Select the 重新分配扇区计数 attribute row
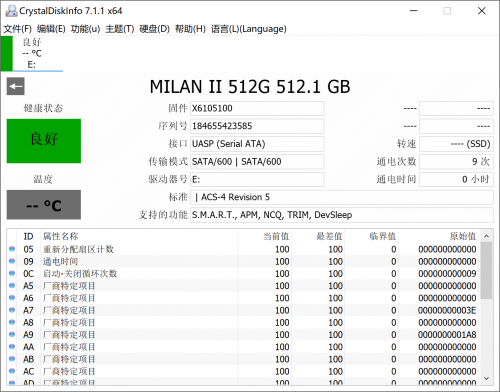 (243, 249)
